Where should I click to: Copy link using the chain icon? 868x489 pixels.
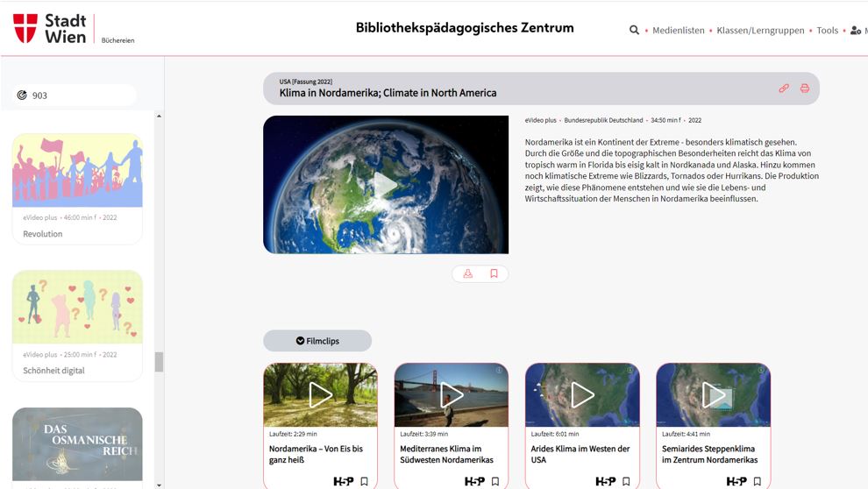[784, 89]
